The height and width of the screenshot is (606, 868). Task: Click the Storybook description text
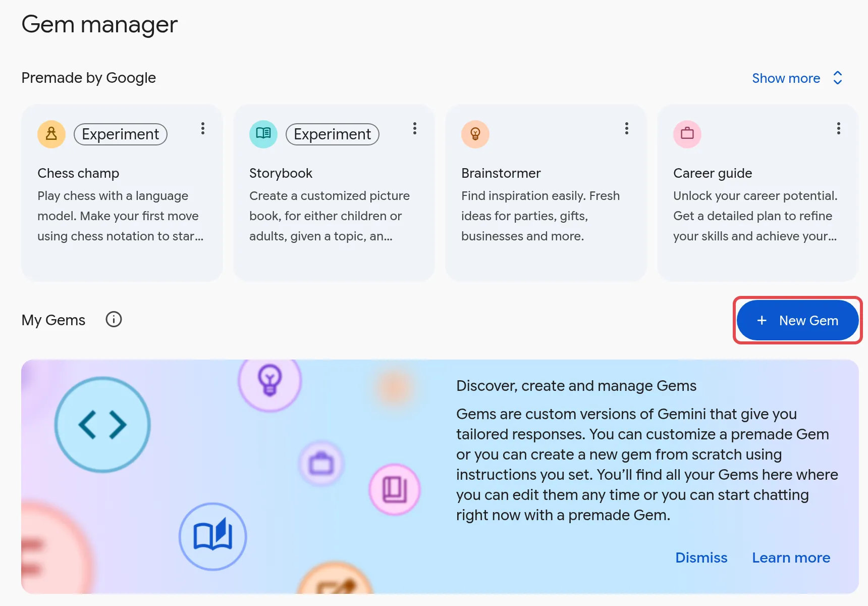pos(330,216)
